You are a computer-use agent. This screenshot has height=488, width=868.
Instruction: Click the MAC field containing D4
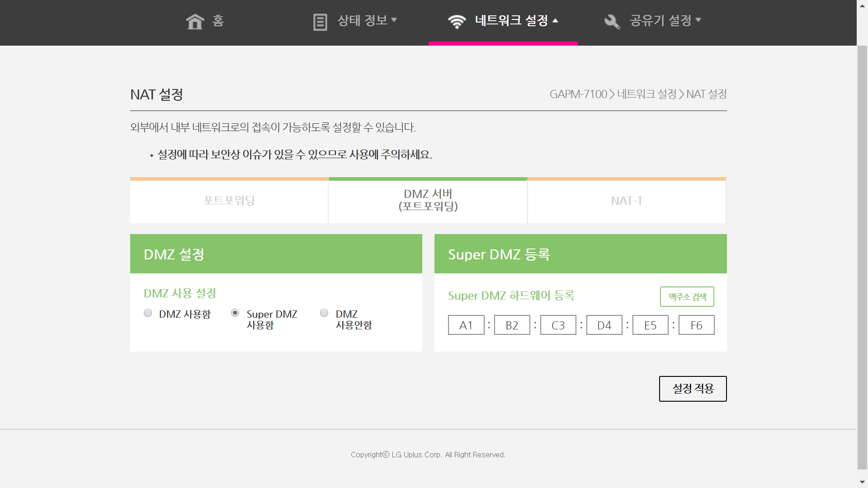[x=604, y=325]
